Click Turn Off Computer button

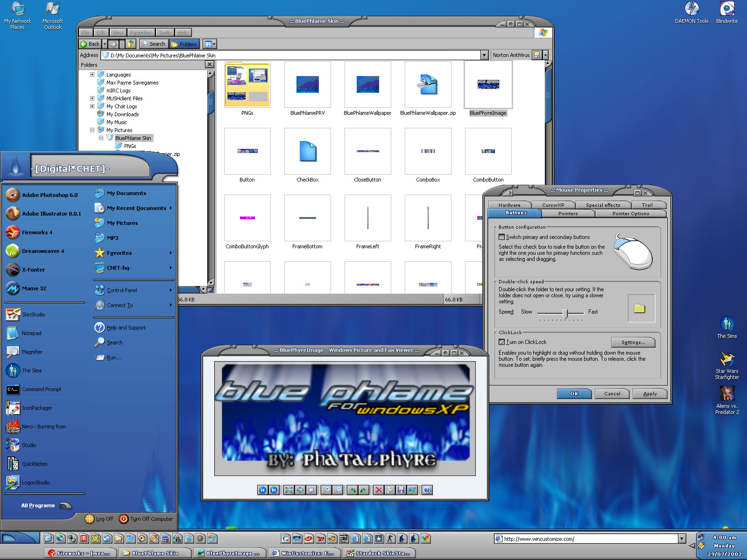click(x=146, y=519)
